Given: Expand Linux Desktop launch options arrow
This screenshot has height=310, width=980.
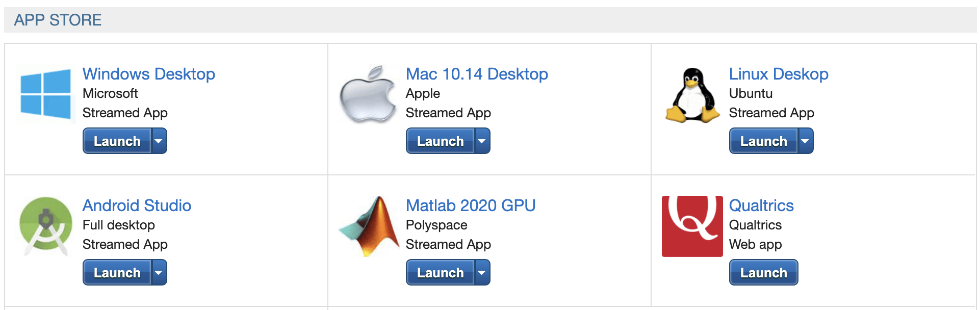Looking at the screenshot, I should click(x=806, y=141).
